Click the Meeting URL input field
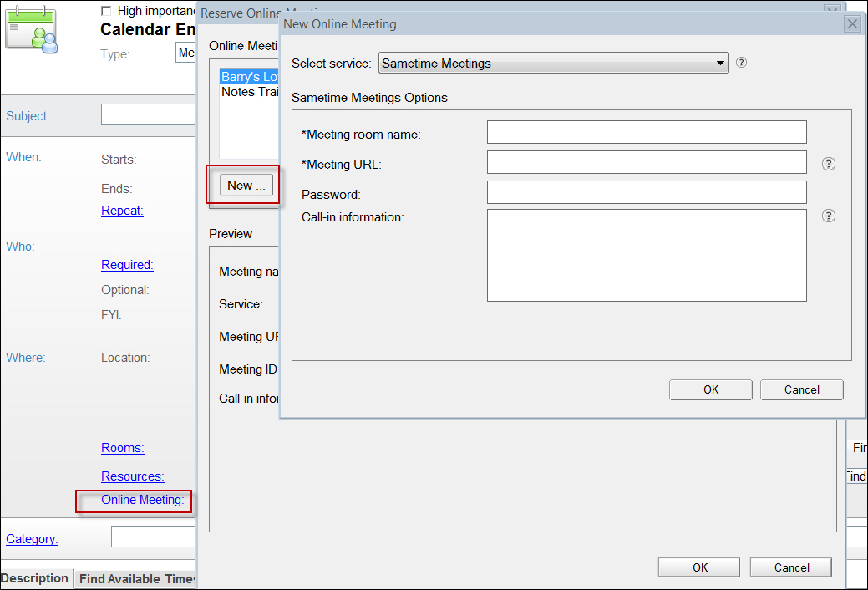The width and height of the screenshot is (868, 590). (x=647, y=162)
